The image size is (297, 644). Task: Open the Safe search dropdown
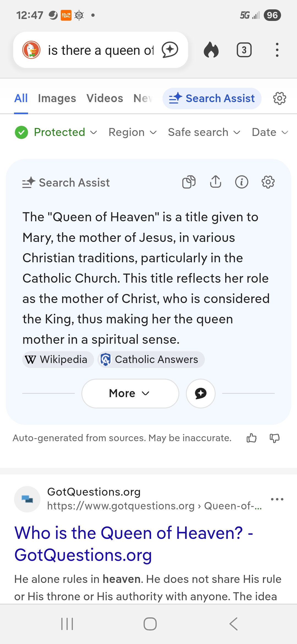click(x=204, y=132)
